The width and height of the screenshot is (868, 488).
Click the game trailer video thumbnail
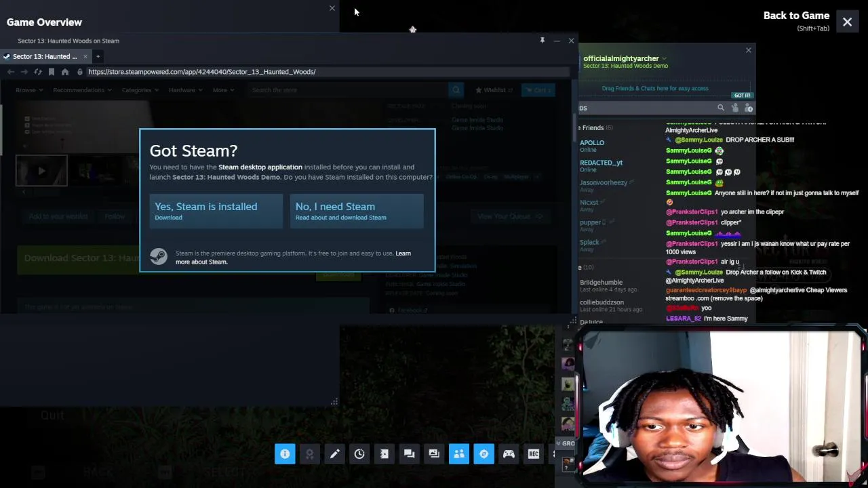click(42, 171)
